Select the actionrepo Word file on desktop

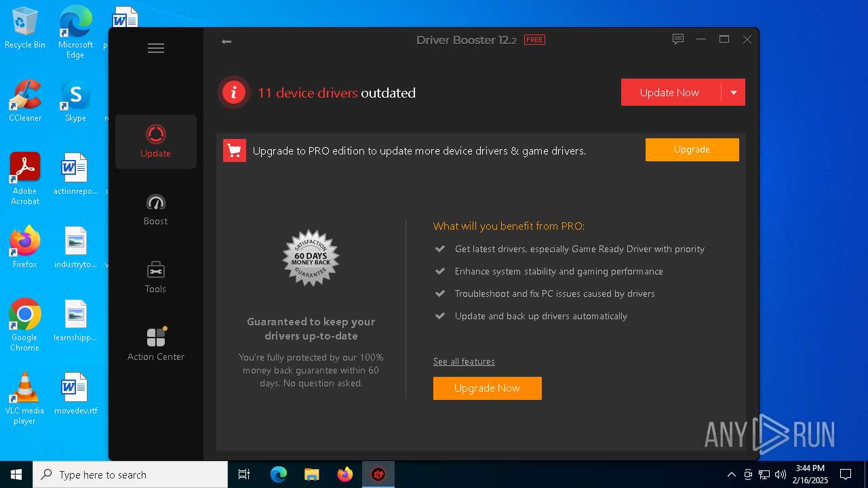[75, 174]
